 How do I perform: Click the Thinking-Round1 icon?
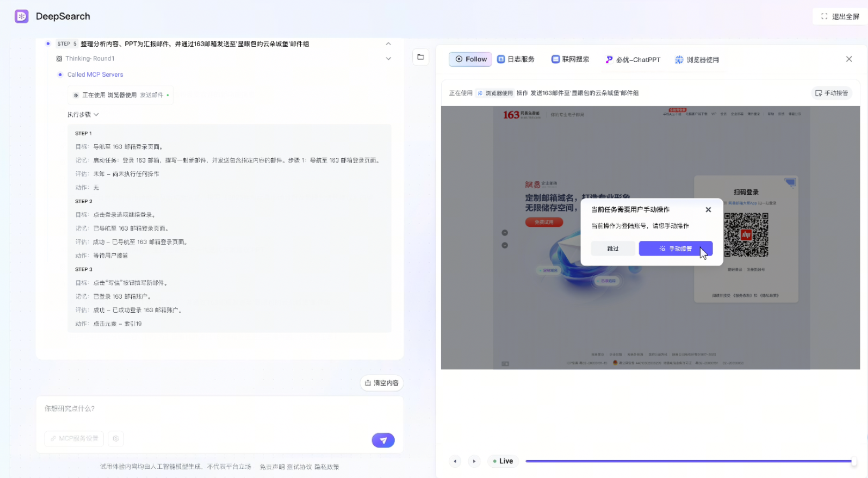pos(59,58)
